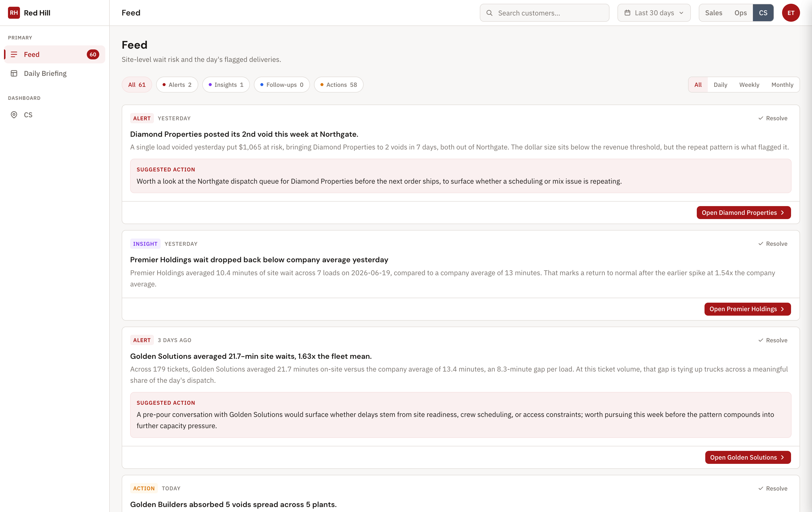This screenshot has width=812, height=512.
Task: Click headline 'Golden Builders absorbed 5 voids'
Action: pos(233,504)
